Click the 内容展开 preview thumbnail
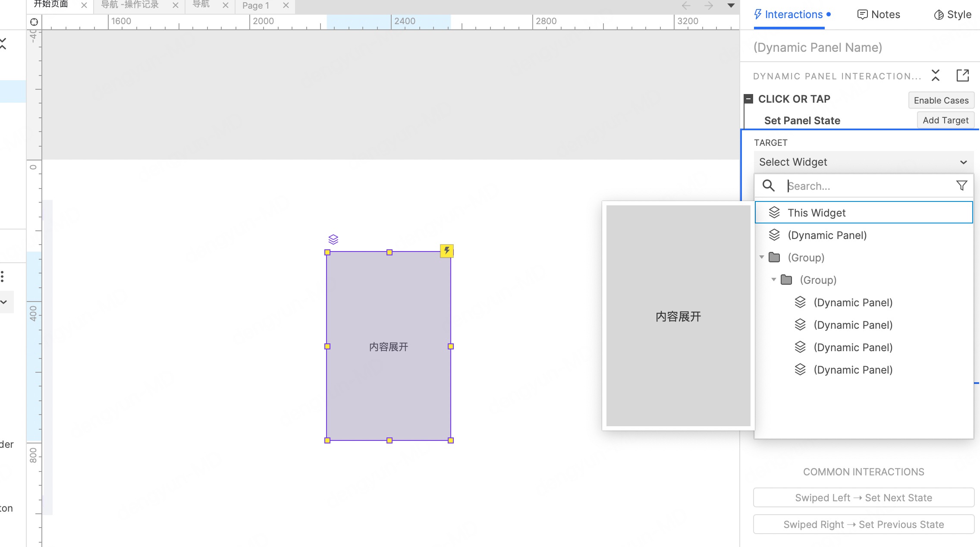The width and height of the screenshot is (980, 547). [678, 316]
